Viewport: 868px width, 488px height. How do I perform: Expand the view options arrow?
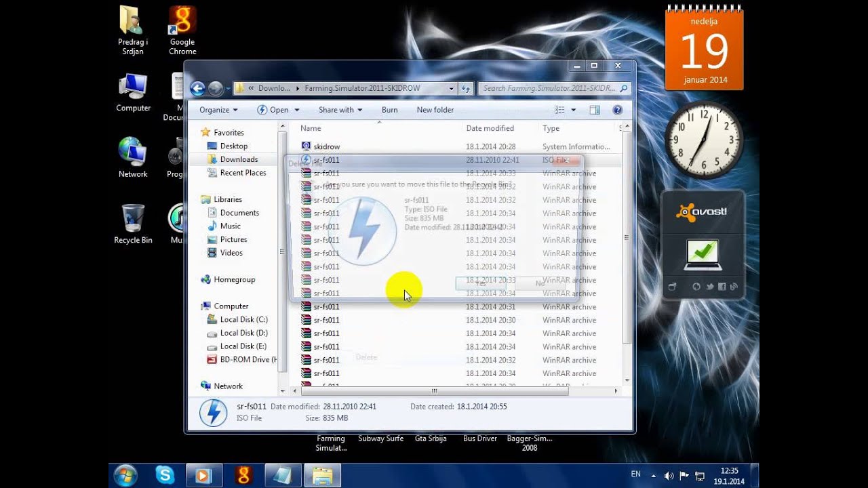click(574, 110)
